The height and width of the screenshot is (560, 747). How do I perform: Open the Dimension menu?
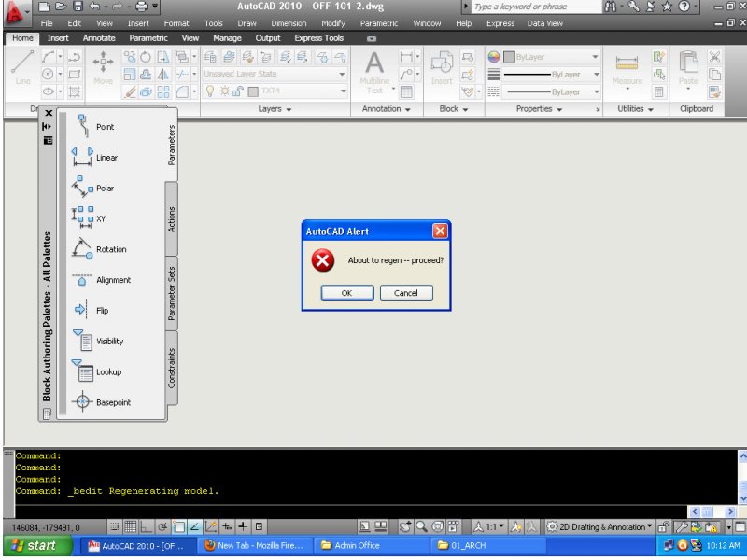[289, 23]
